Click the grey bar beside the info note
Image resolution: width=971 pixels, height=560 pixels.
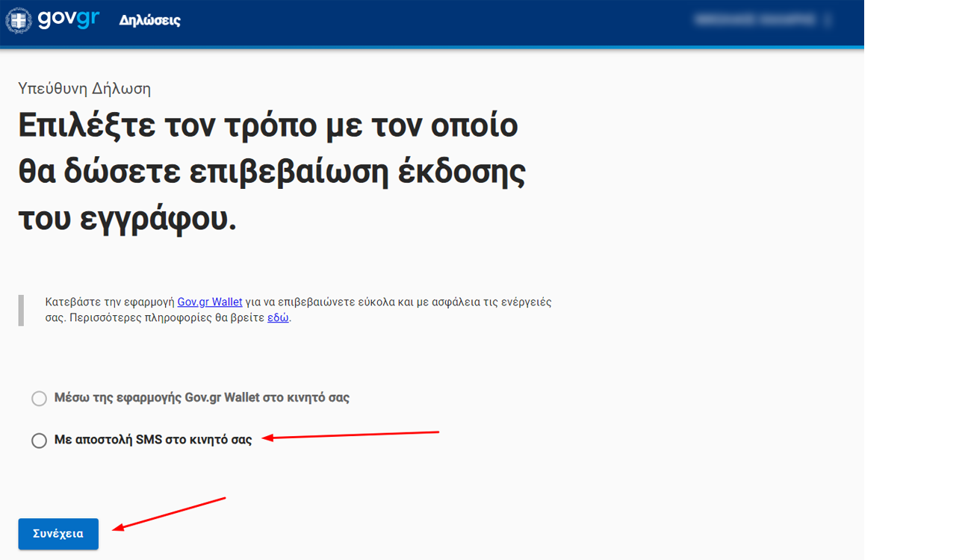(21, 310)
